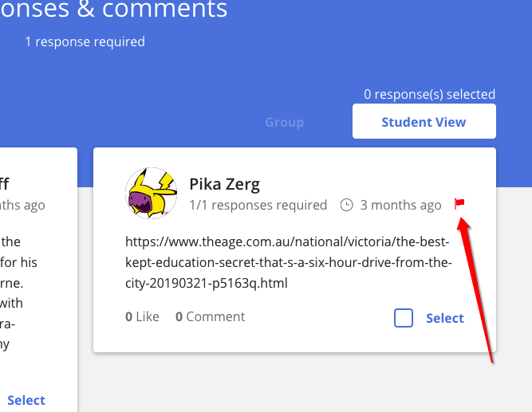Image resolution: width=532 pixels, height=412 pixels.
Task: Click the like count number zero
Action: pyautogui.click(x=128, y=316)
